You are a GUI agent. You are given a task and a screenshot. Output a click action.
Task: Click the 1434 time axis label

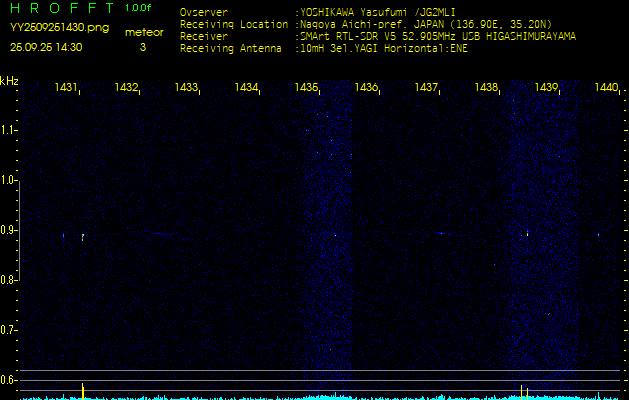pyautogui.click(x=246, y=87)
